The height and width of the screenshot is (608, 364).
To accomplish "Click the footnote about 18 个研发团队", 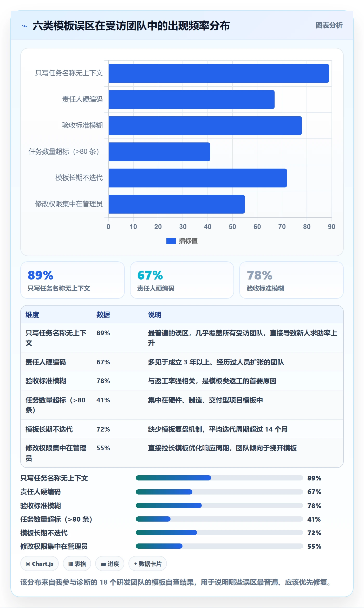I will tap(177, 582).
